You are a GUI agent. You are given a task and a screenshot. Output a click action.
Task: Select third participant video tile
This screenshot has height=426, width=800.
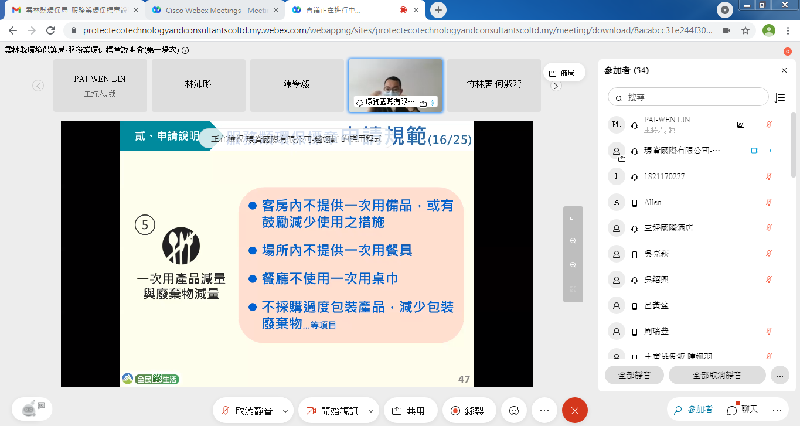point(297,85)
